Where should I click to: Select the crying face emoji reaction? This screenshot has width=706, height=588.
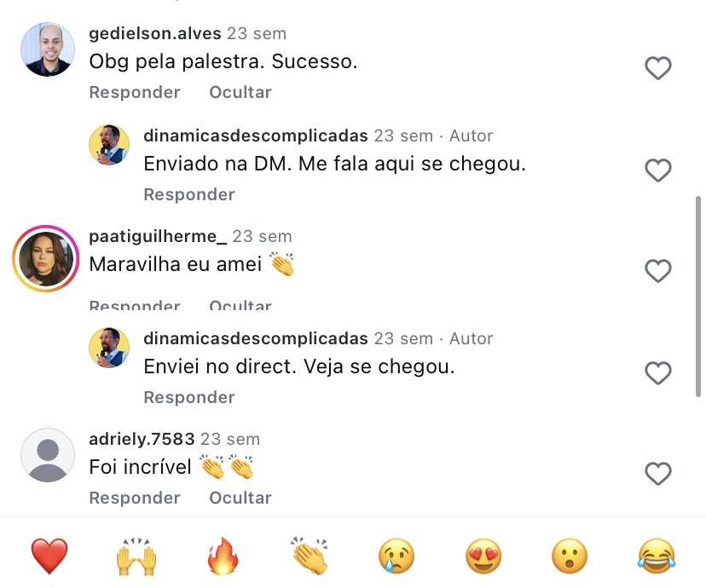pos(396,558)
